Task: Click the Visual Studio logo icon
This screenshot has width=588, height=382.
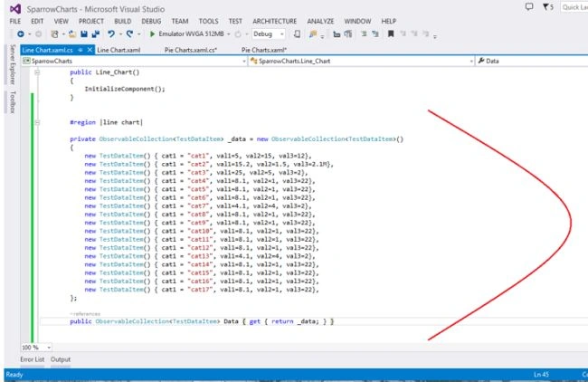Action: [15, 9]
